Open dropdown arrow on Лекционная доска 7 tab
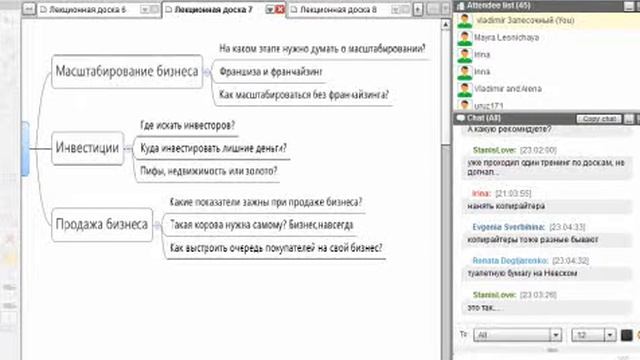 270,9
